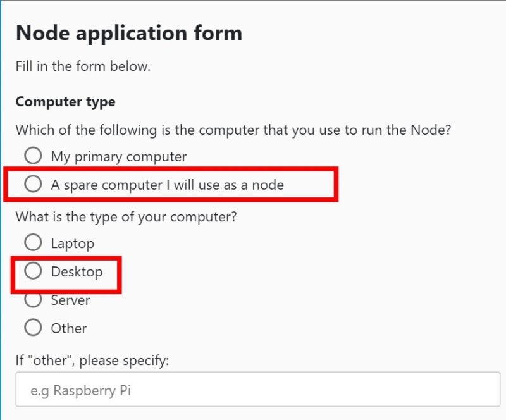Click the 'Which of the following is the computer' question
This screenshot has height=420, width=506.
tap(234, 130)
